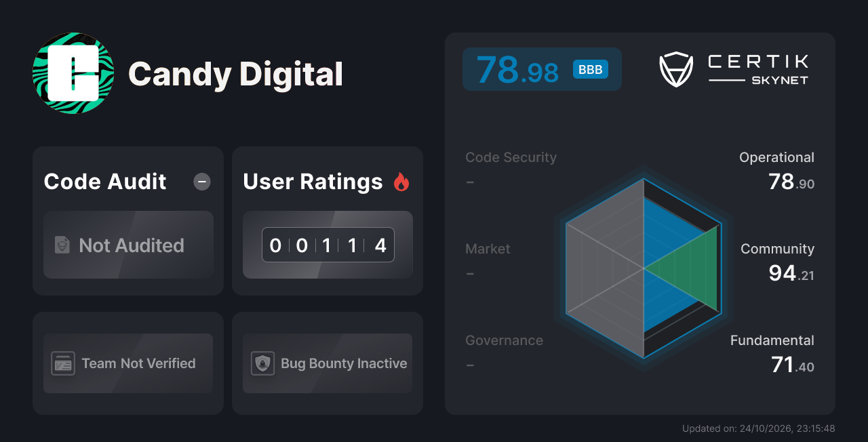
Task: Click the Candy Digital project title
Action: (x=235, y=74)
